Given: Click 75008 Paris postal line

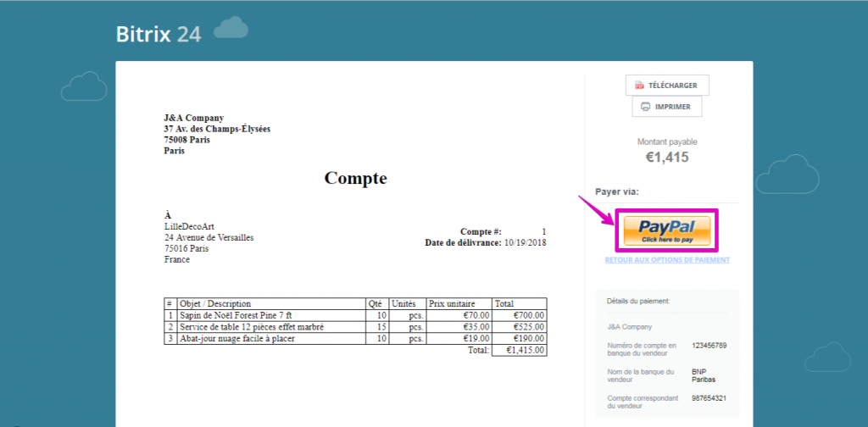Looking at the screenshot, I should 186,140.
